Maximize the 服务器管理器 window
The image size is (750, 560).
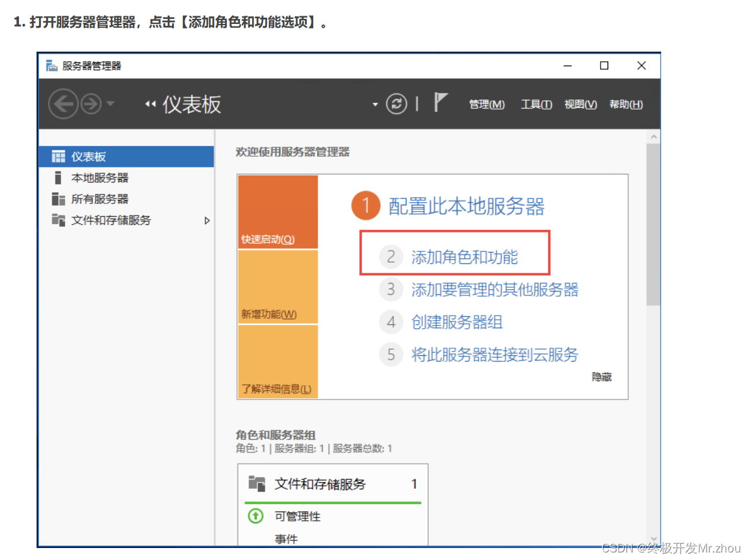604,66
